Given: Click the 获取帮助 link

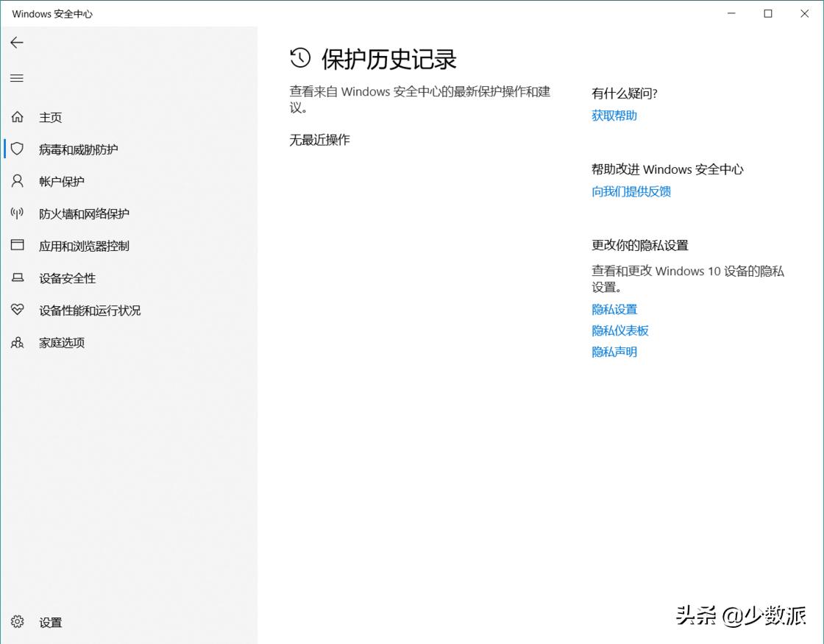Looking at the screenshot, I should pyautogui.click(x=614, y=115).
